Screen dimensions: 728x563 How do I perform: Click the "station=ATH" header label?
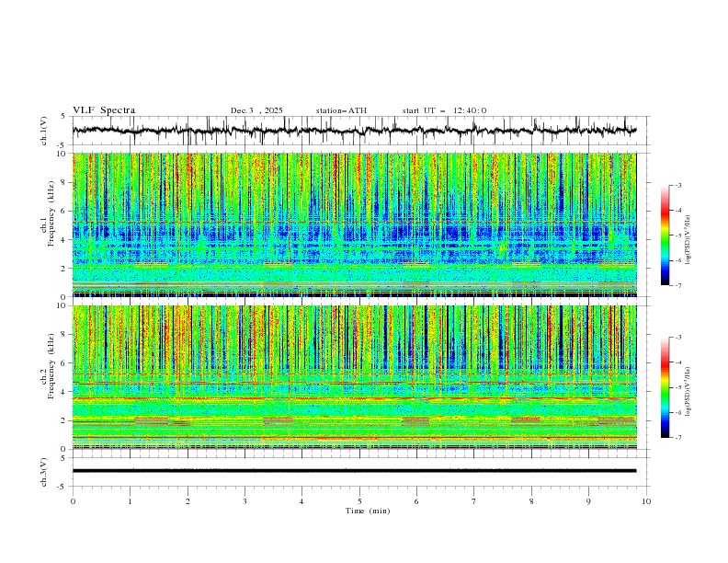tap(341, 110)
